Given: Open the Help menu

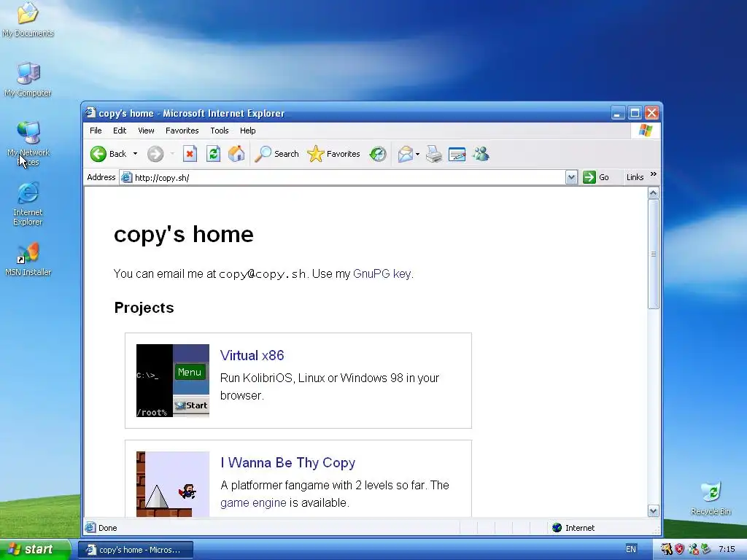Looking at the screenshot, I should (x=248, y=131).
